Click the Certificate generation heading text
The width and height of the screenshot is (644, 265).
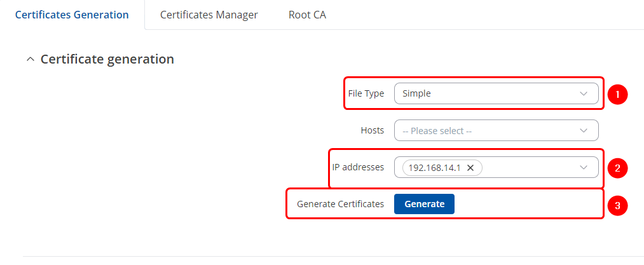[x=107, y=59]
